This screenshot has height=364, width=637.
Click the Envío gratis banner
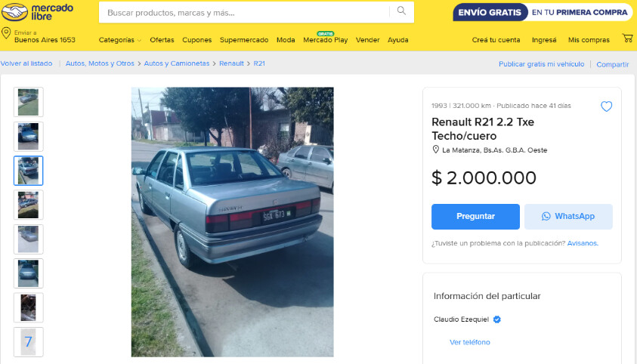pyautogui.click(x=543, y=12)
